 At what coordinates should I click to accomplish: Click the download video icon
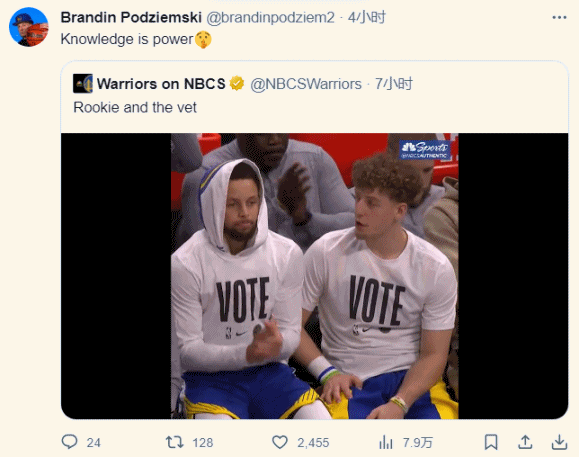click(x=559, y=442)
